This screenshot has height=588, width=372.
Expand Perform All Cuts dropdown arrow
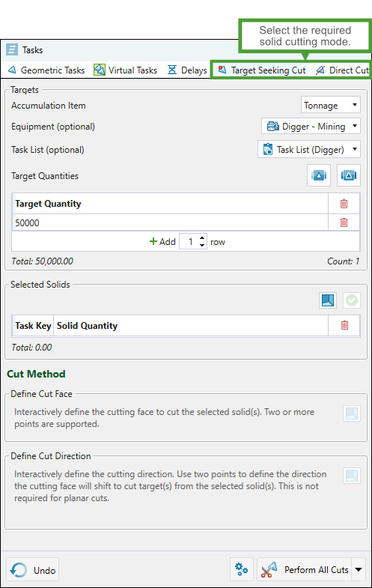(x=359, y=569)
